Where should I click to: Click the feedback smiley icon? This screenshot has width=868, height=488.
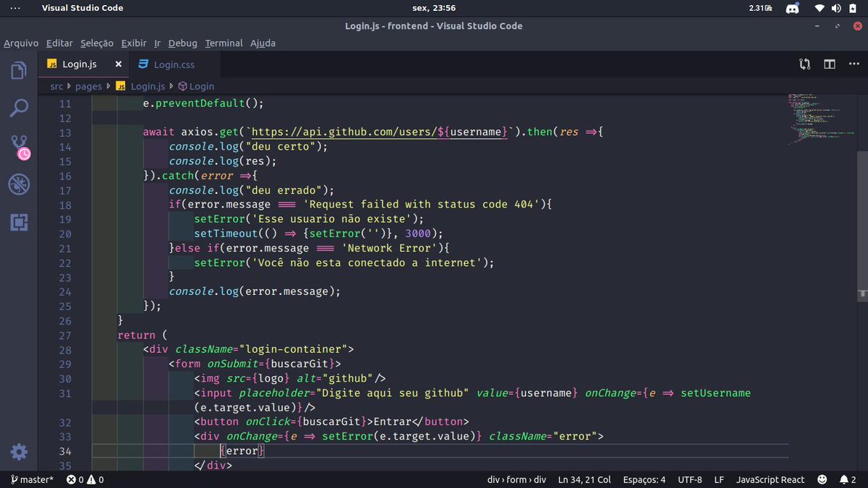822,479
